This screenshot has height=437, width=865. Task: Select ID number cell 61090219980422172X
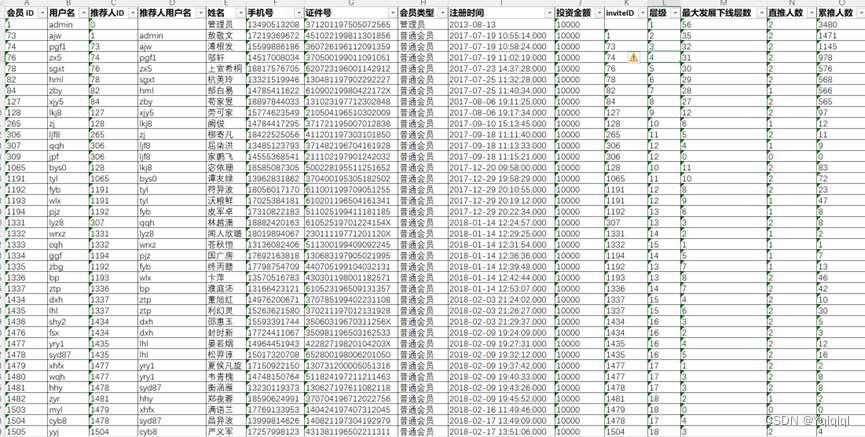coord(351,90)
